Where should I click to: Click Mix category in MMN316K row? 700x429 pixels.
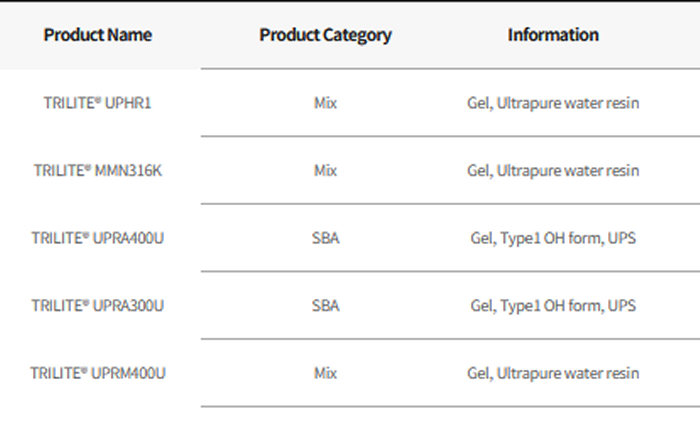(325, 170)
